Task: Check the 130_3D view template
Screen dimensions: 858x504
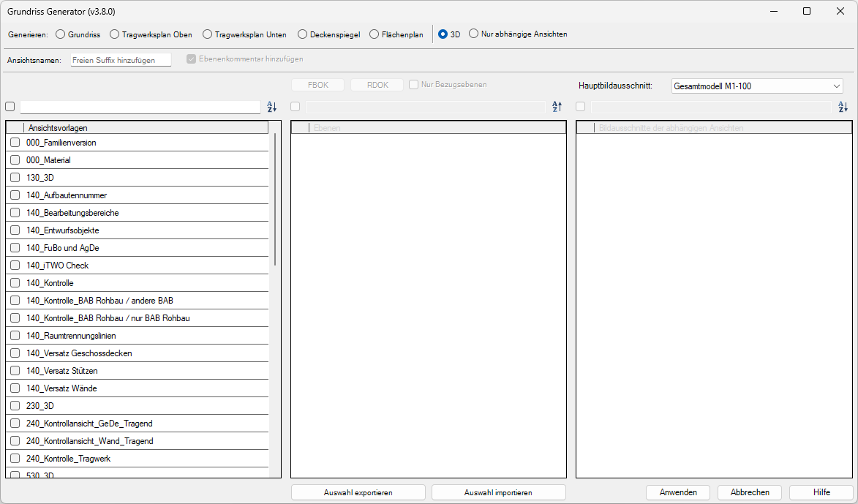Action: [x=14, y=177]
